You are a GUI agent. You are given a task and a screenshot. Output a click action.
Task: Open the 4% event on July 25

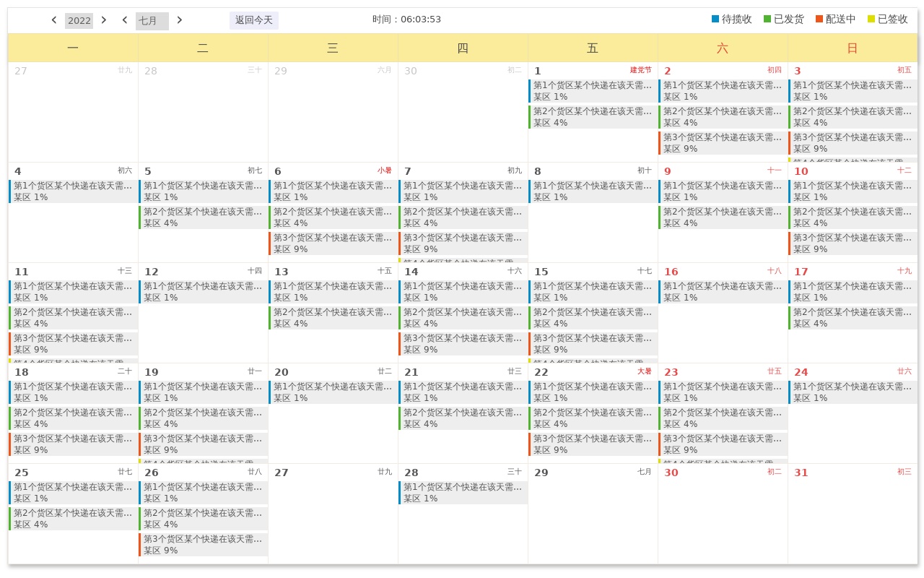[74, 519]
